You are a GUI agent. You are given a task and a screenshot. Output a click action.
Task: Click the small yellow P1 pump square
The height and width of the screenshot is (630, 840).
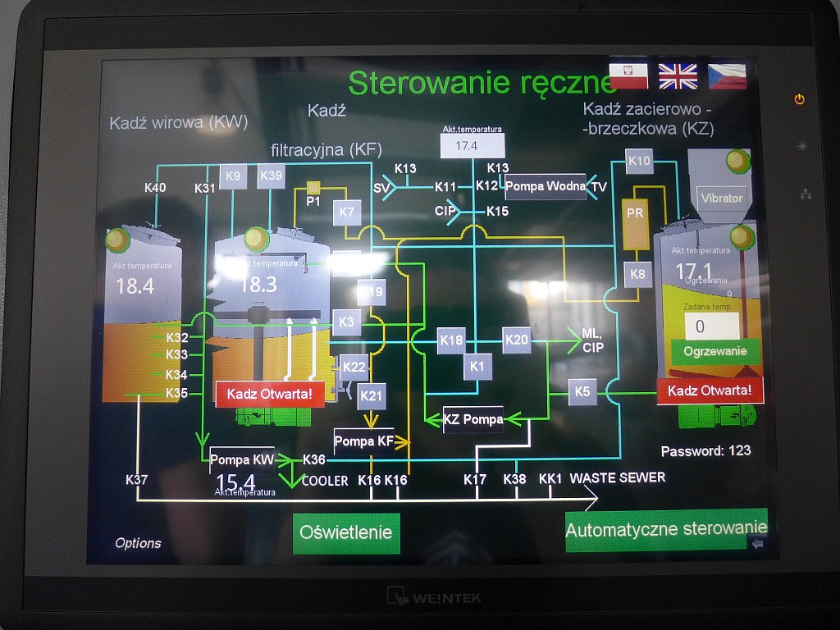pyautogui.click(x=313, y=188)
